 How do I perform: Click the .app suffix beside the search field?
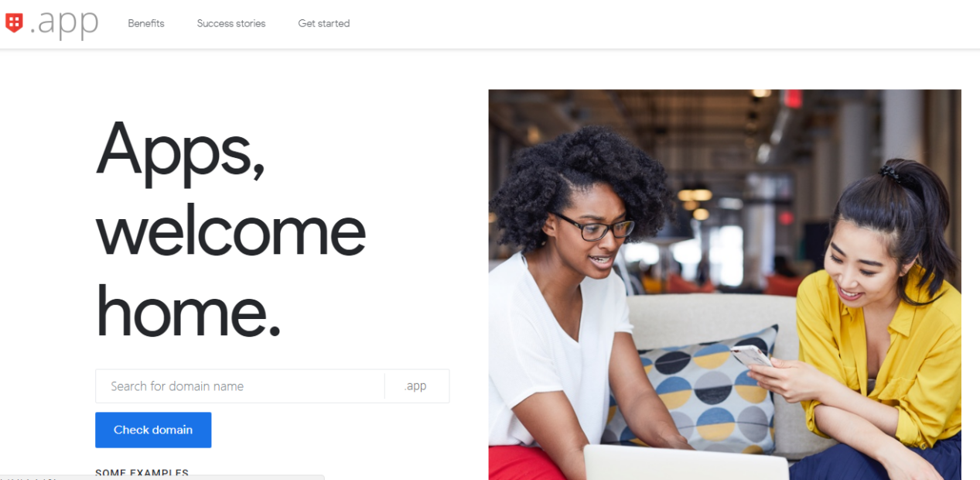point(415,386)
